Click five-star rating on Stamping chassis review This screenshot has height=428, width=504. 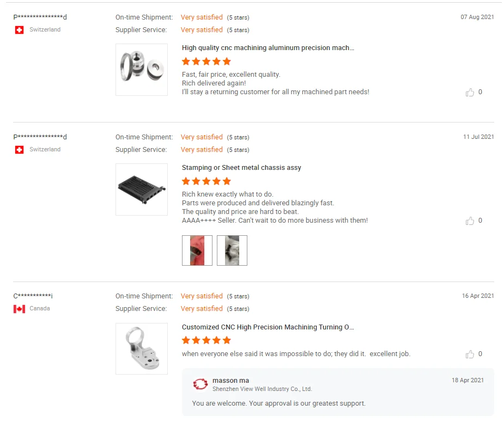point(207,181)
